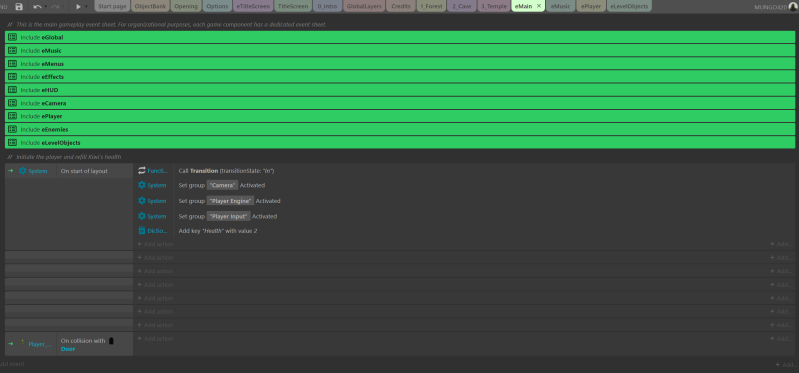Select the On start of layout condition
This screenshot has height=373, width=799.
[x=84, y=171]
